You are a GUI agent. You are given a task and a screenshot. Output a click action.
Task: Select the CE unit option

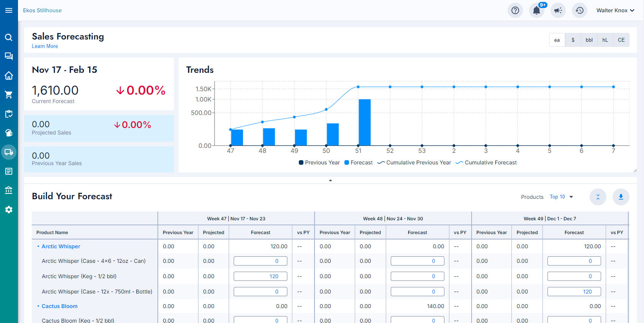[621, 40]
